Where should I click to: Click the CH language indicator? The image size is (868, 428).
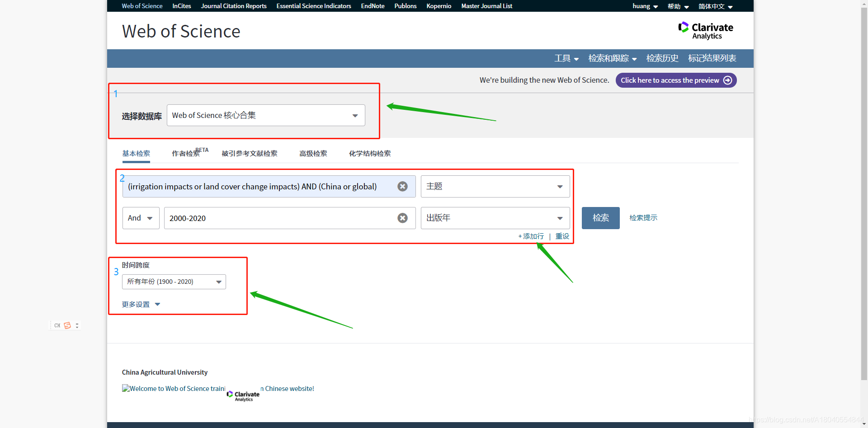57,325
